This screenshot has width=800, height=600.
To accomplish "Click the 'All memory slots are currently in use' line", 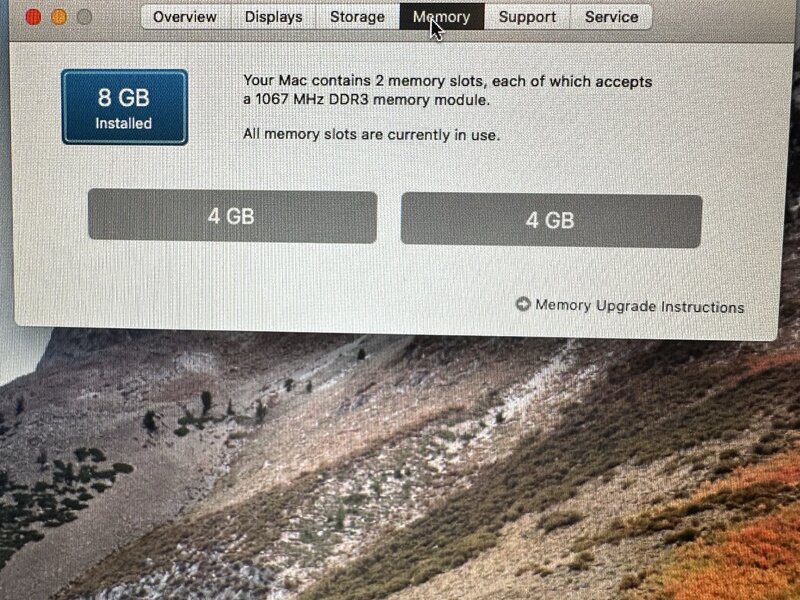I will pyautogui.click(x=371, y=135).
